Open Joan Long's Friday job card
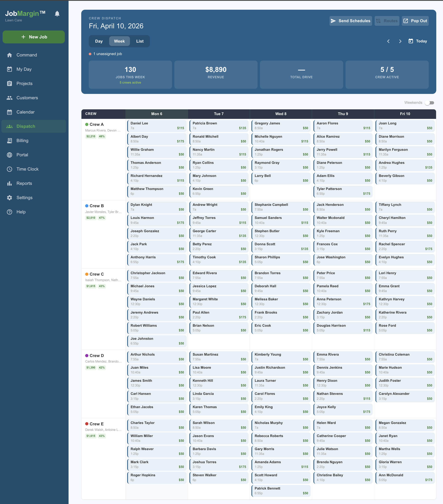Image resolution: width=443 pixels, height=504 pixels. tap(405, 126)
